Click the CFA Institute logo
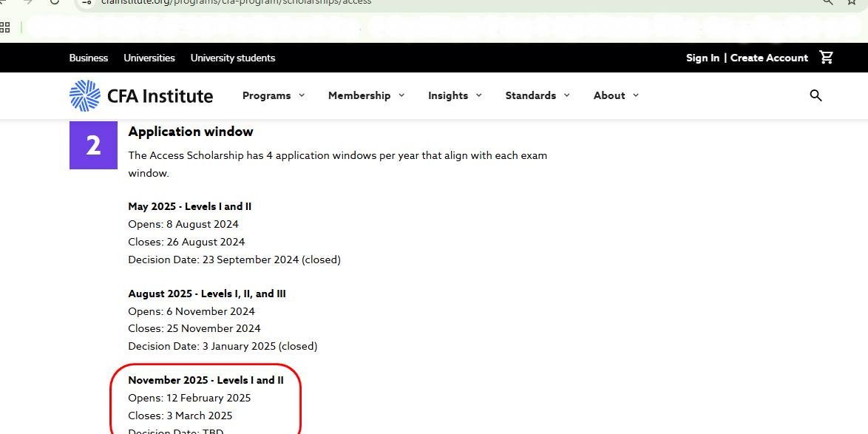Viewport: 868px width, 434px height. [141, 95]
